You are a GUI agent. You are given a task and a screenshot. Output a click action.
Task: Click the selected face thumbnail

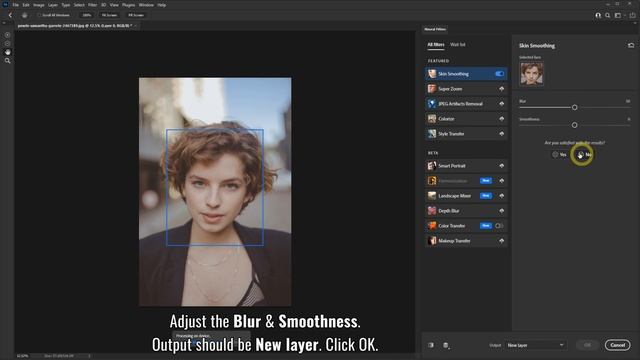531,73
